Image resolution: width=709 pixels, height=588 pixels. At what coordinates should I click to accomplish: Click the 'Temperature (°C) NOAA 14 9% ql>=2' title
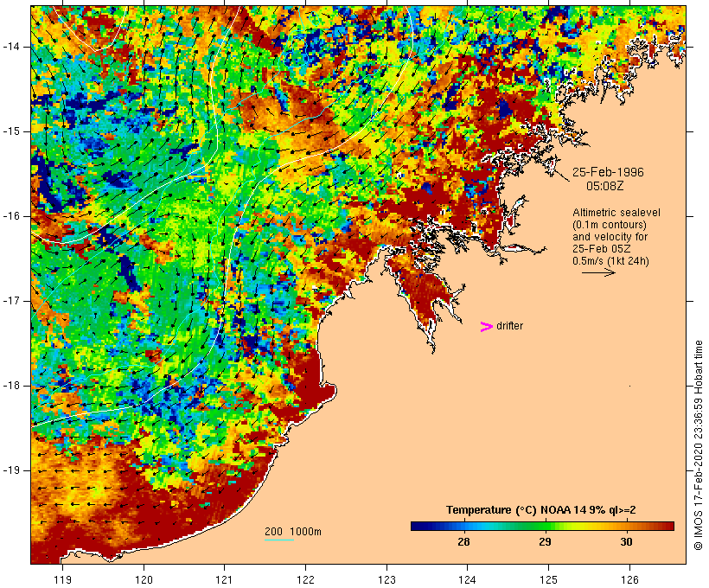540,510
